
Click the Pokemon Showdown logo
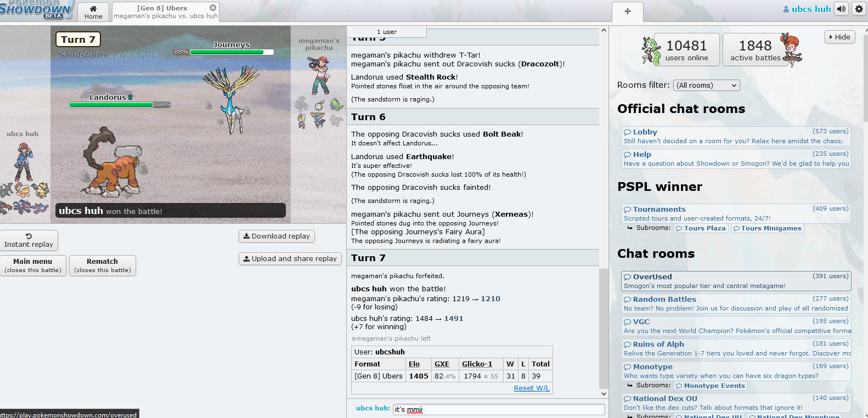coord(36,10)
